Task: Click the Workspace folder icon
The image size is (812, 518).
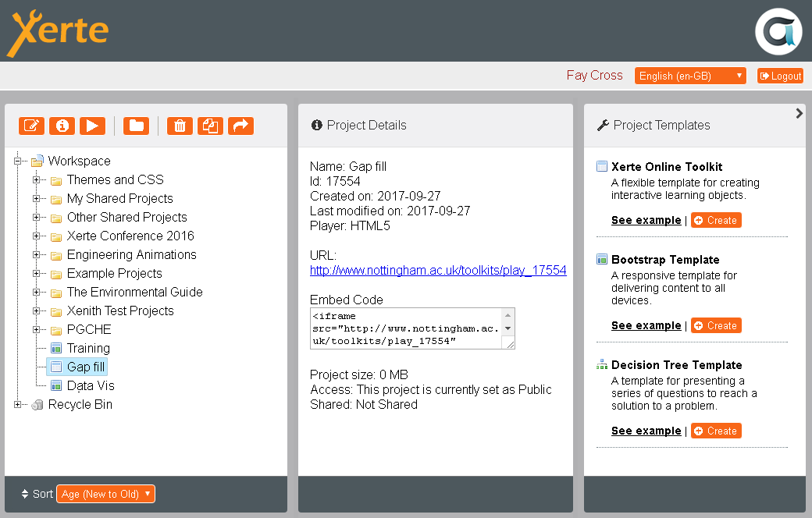Action: point(37,161)
